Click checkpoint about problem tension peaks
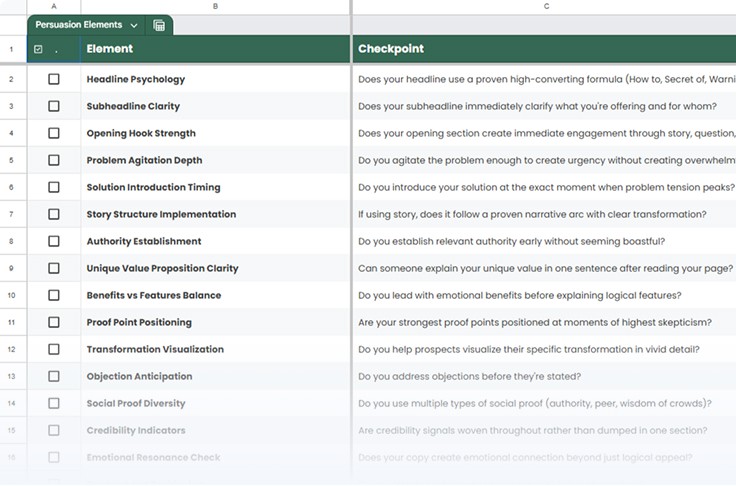This screenshot has width=736, height=486. pos(544,187)
